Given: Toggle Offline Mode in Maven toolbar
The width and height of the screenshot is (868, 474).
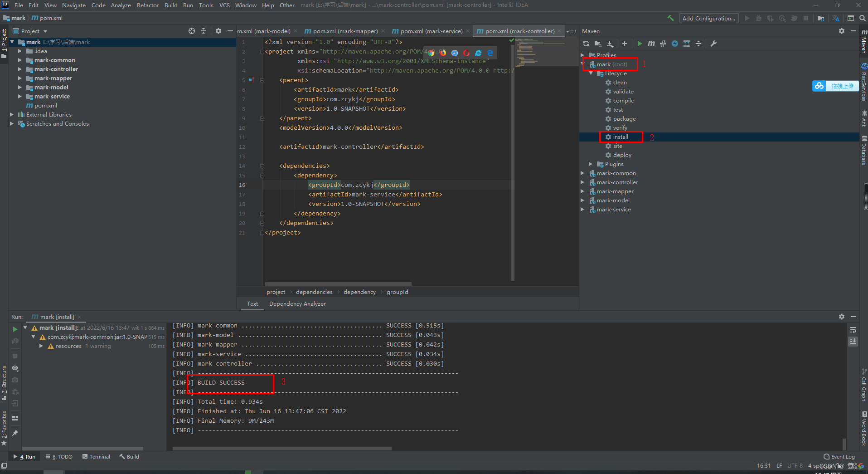Looking at the screenshot, I should coord(663,44).
